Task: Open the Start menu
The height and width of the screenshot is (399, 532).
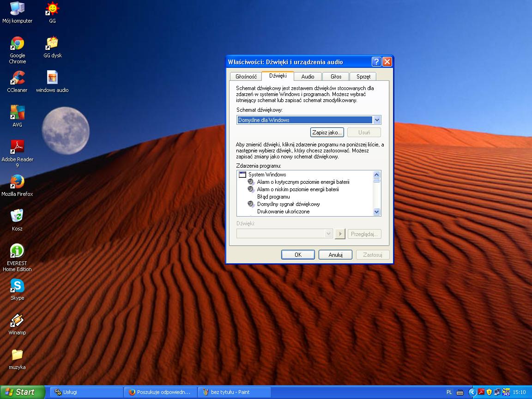Action: [x=22, y=392]
